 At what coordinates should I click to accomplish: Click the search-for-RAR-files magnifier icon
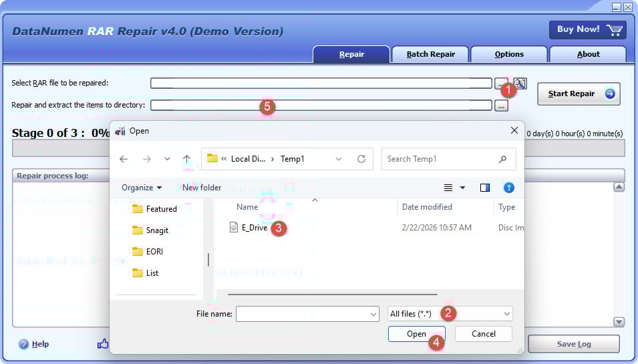[x=520, y=83]
